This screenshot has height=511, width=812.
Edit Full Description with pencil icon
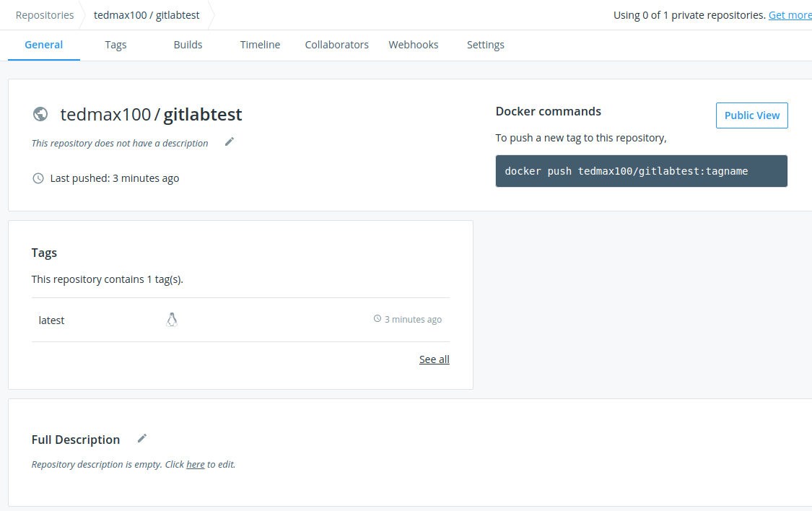142,438
